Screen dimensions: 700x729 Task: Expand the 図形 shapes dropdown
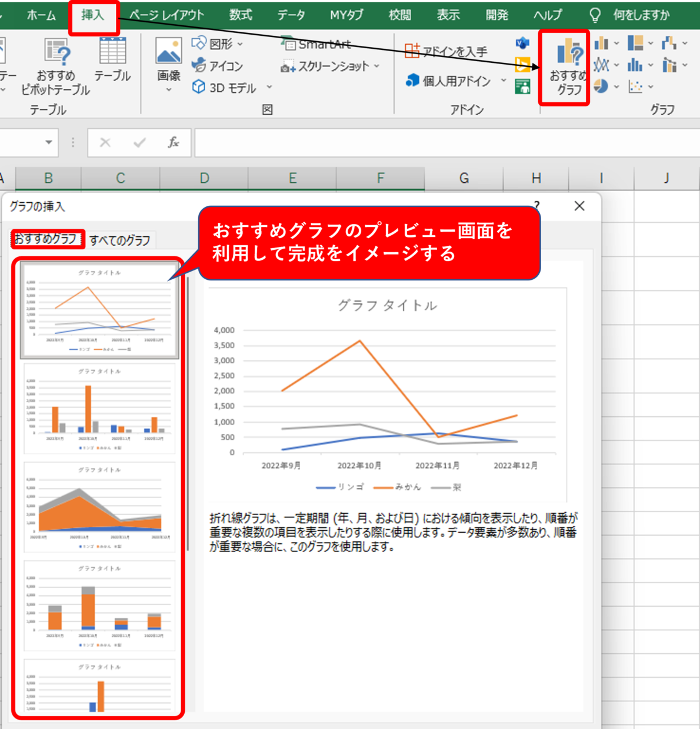coord(240,44)
